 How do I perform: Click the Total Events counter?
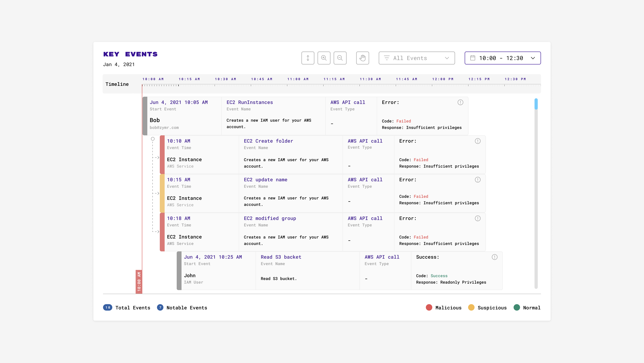(x=127, y=307)
